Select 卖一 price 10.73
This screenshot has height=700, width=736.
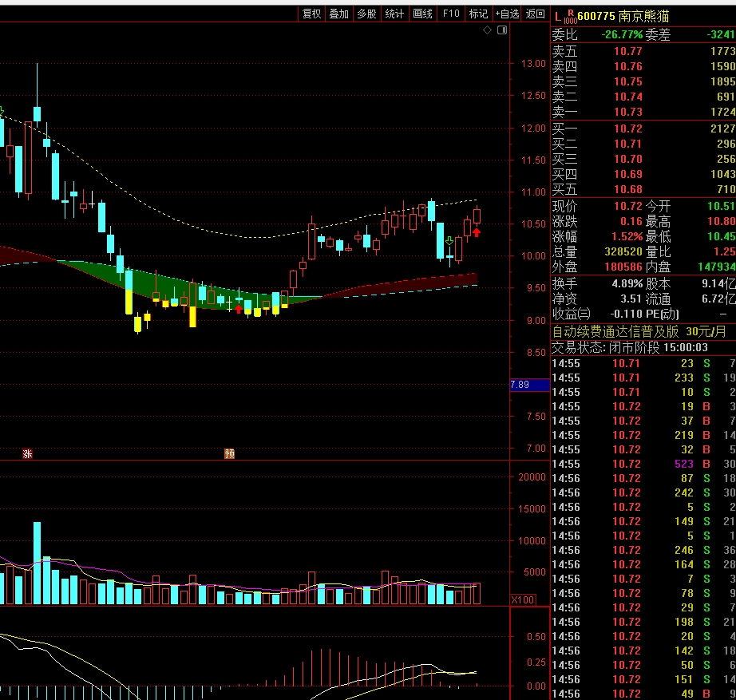627,112
